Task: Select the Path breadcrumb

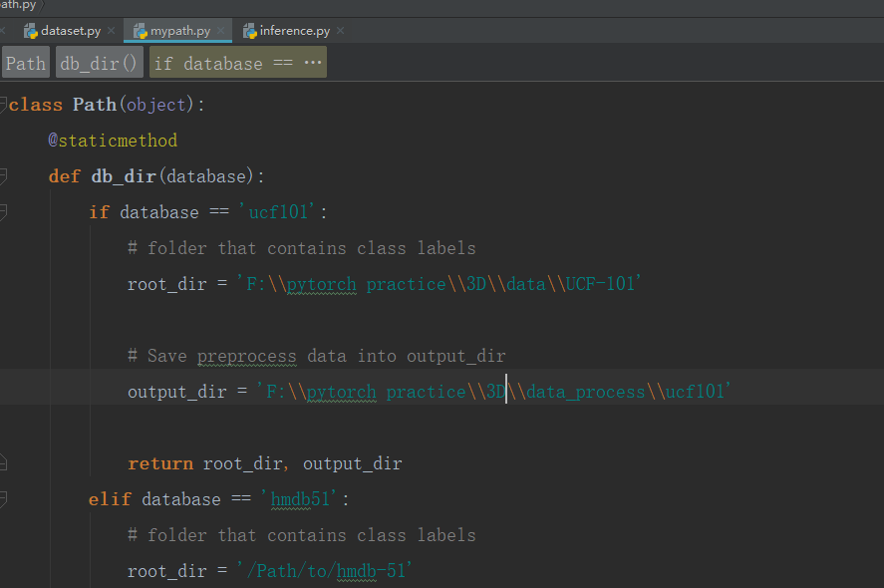Action: pyautogui.click(x=26, y=63)
